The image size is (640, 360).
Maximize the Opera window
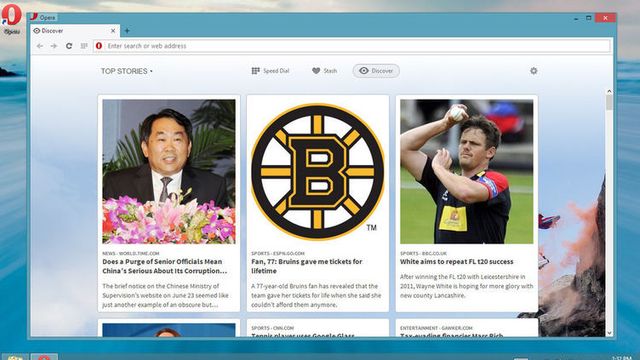pos(589,18)
